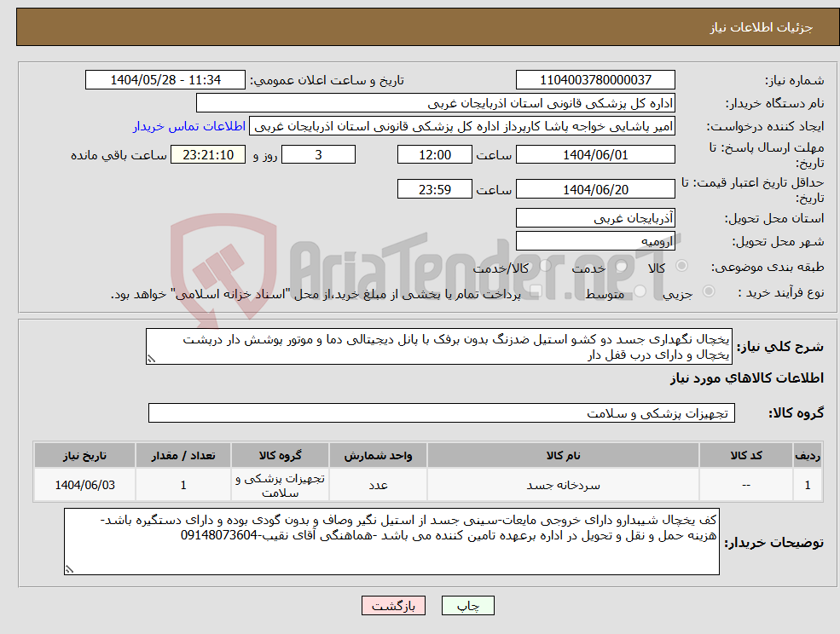
Task: Click the تاریخ نیاز column header
Action: point(84,455)
